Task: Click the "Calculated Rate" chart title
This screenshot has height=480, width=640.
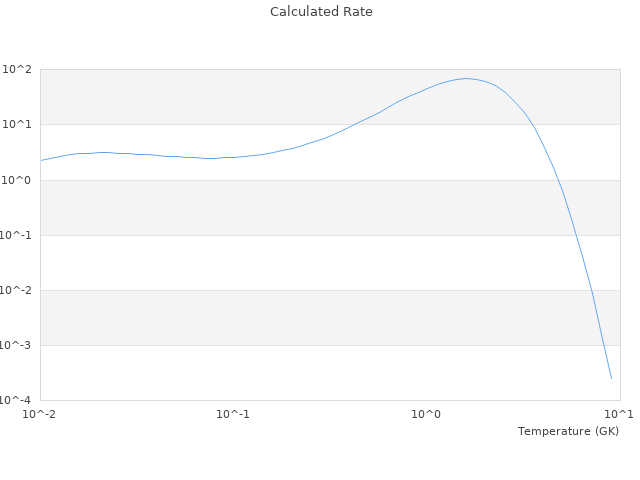Action: click(x=321, y=12)
